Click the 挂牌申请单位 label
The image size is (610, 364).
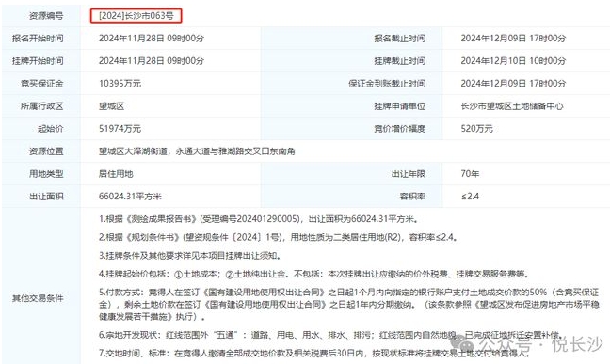pyautogui.click(x=399, y=106)
